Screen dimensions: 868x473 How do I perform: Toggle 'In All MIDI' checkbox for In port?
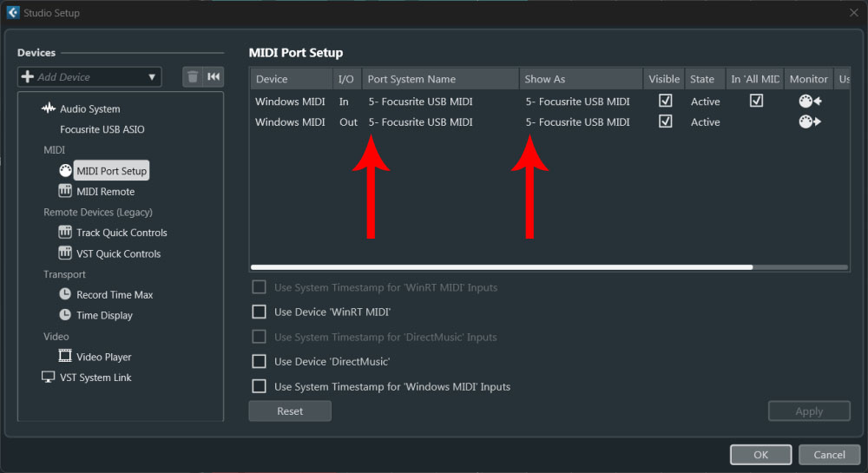[x=756, y=102]
